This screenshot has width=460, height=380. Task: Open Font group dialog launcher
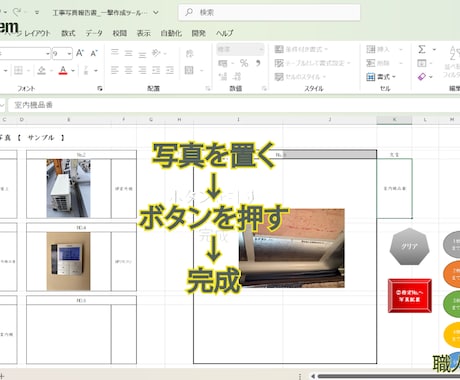click(x=100, y=88)
